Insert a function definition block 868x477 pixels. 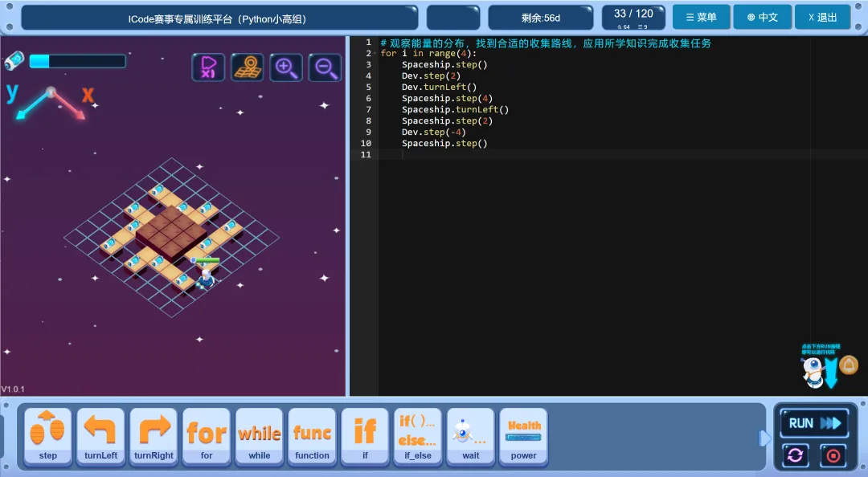(x=312, y=437)
